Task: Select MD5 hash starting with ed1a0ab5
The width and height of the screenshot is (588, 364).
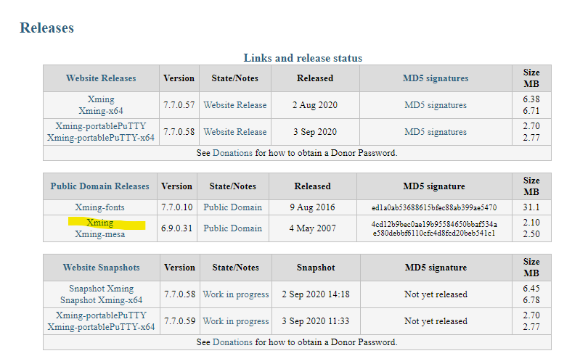Action: coord(434,207)
